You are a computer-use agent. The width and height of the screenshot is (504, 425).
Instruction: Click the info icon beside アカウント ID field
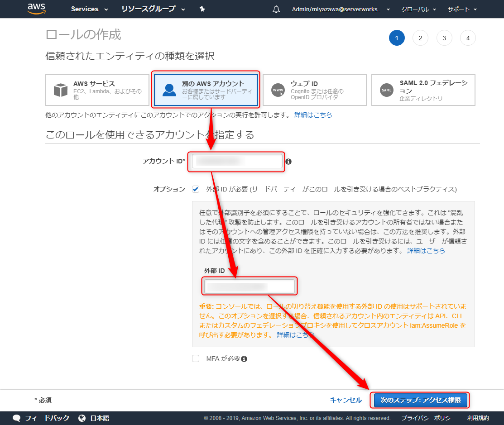[x=288, y=162]
